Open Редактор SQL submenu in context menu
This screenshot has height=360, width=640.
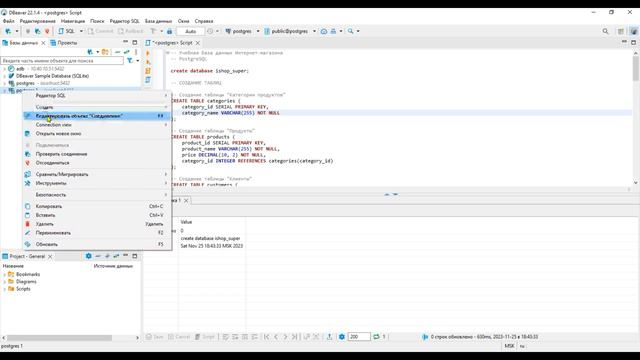point(97,96)
